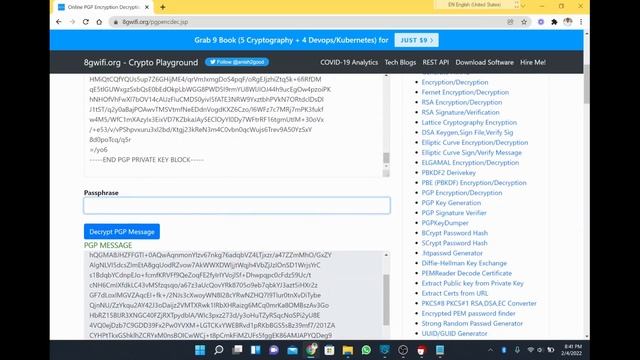Open the Extensions puzzle icon
This screenshot has width=640, height=360.
pyautogui.click(x=554, y=22)
